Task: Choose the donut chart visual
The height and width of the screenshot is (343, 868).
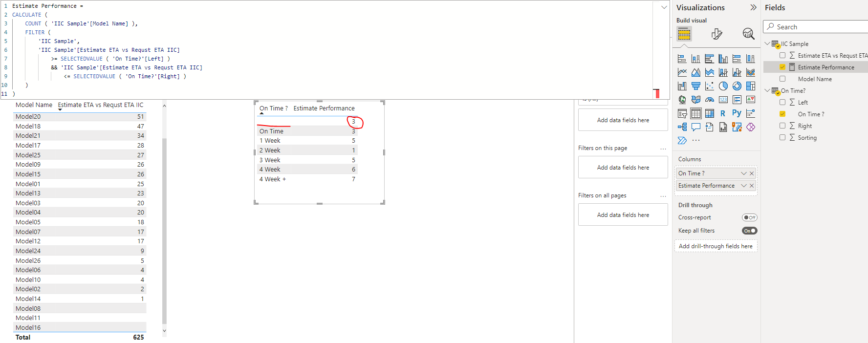Action: coord(737,86)
